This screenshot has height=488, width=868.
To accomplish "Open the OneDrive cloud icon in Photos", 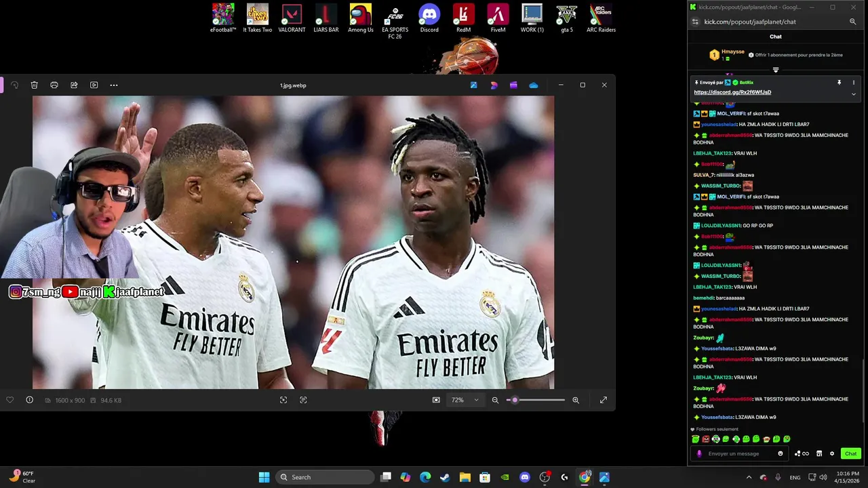I will point(534,85).
